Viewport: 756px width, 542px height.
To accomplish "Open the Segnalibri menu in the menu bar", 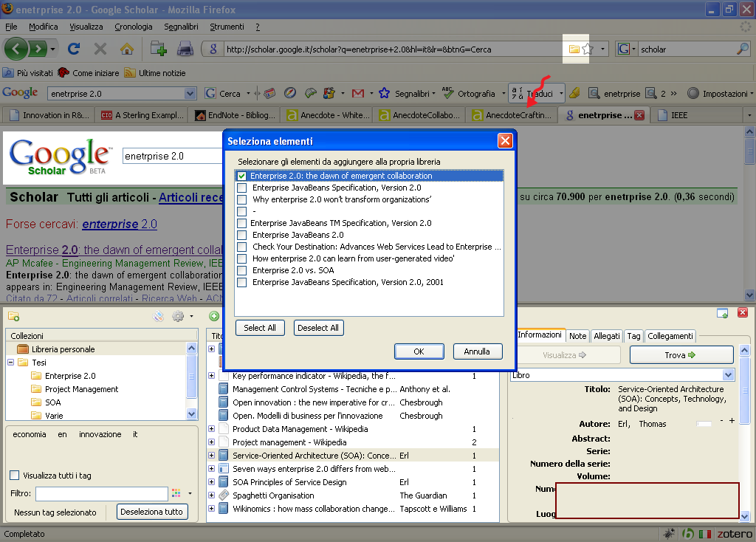I will coord(181,27).
